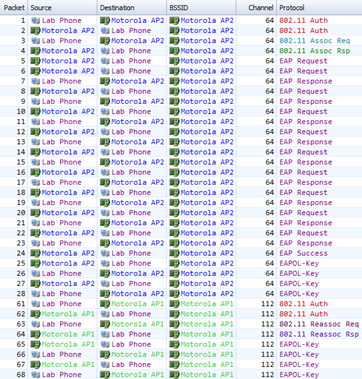Viewport: 362px width, 379px height.
Task: Select EAP Request protocol in packet 22
Action: 303,233
